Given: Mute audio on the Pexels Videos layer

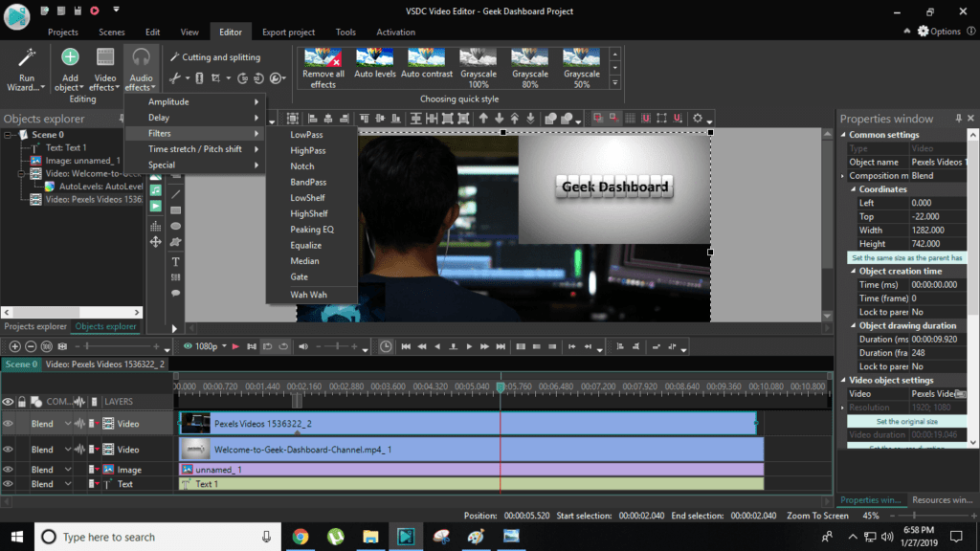Looking at the screenshot, I should pyautogui.click(x=79, y=424).
